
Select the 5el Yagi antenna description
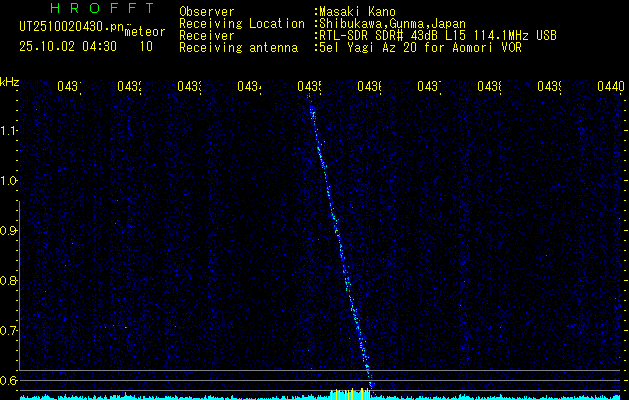click(x=418, y=47)
